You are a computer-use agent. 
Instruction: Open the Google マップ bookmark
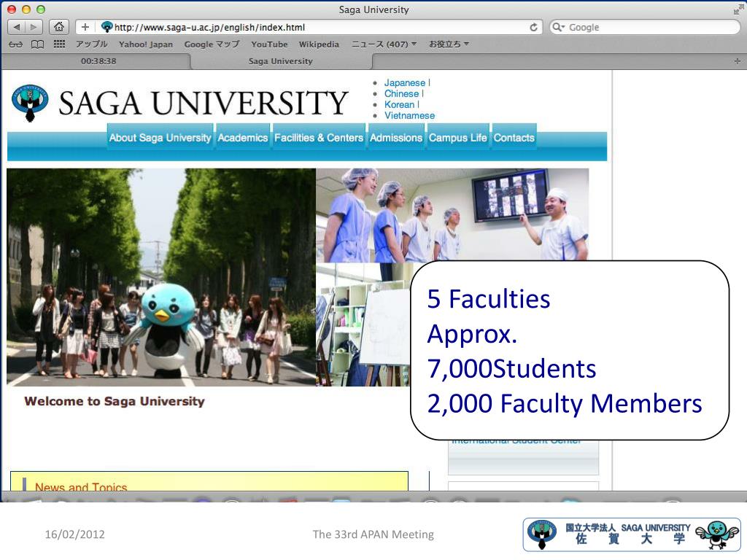tap(212, 44)
